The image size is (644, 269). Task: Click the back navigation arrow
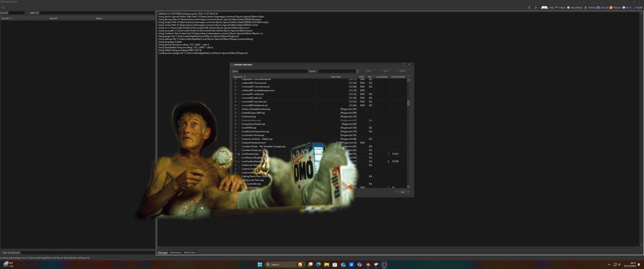point(529,7)
